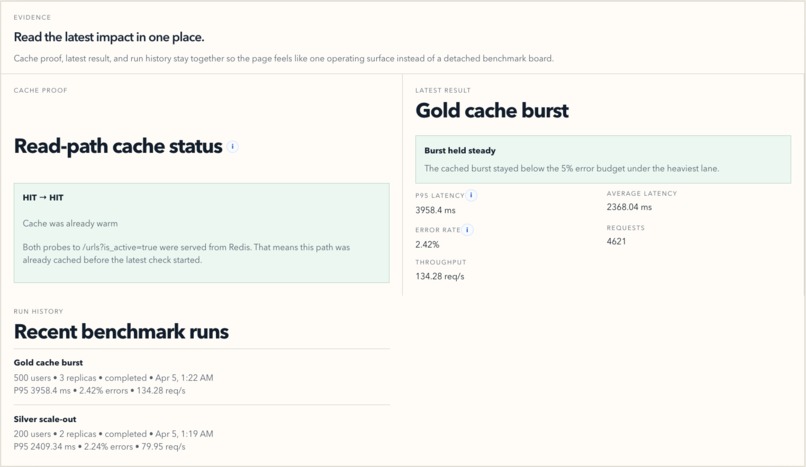Click the Cache was already warm text
This screenshot has height=467, width=806.
[x=70, y=223]
